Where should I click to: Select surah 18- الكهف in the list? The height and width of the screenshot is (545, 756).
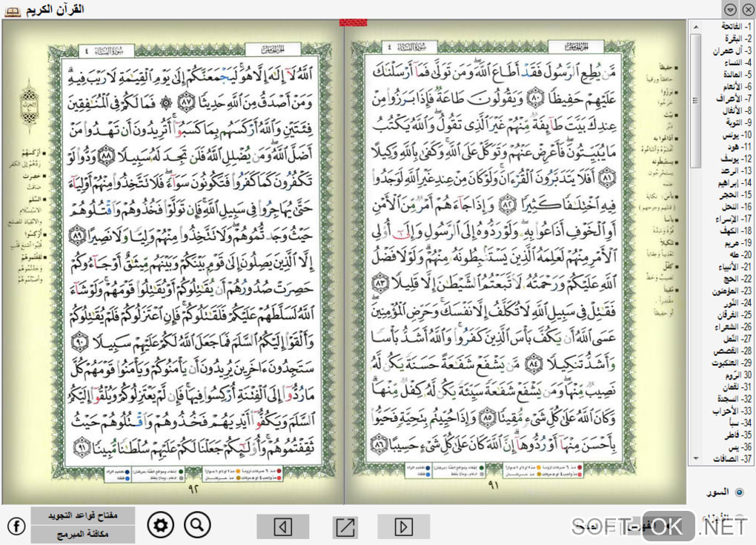click(x=736, y=231)
